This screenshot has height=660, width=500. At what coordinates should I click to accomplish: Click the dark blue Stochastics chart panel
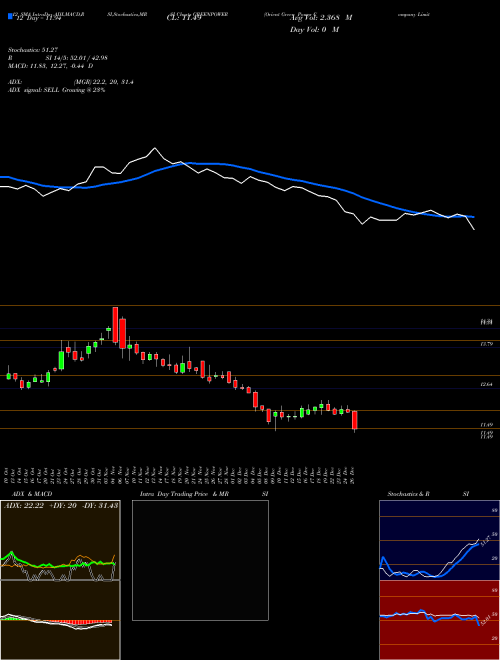[439, 540]
